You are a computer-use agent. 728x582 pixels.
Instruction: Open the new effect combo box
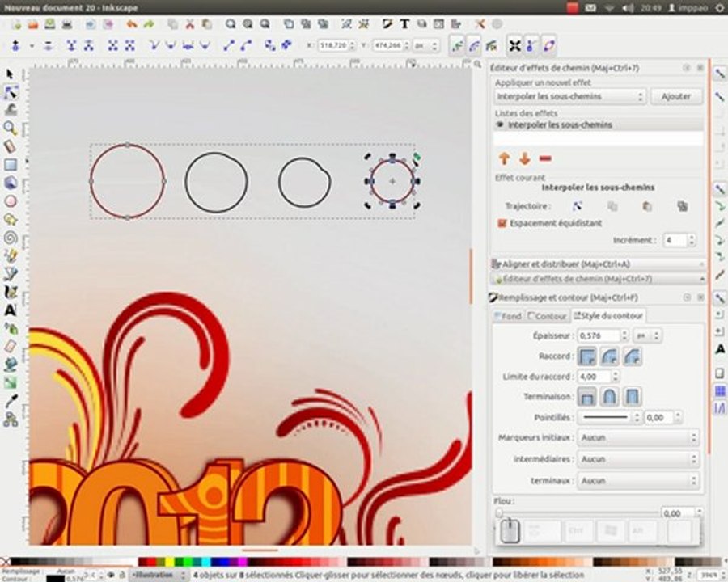[x=569, y=96]
